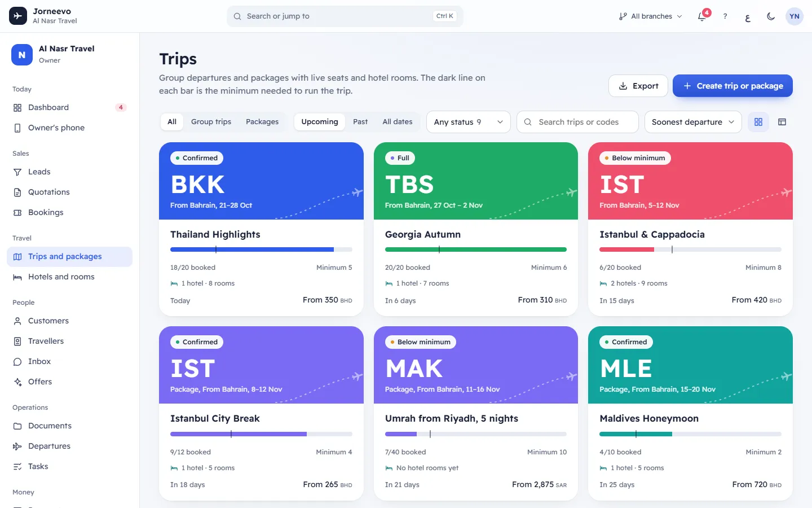Go to Hotels and rooms
812x508 pixels.
(x=69, y=277)
